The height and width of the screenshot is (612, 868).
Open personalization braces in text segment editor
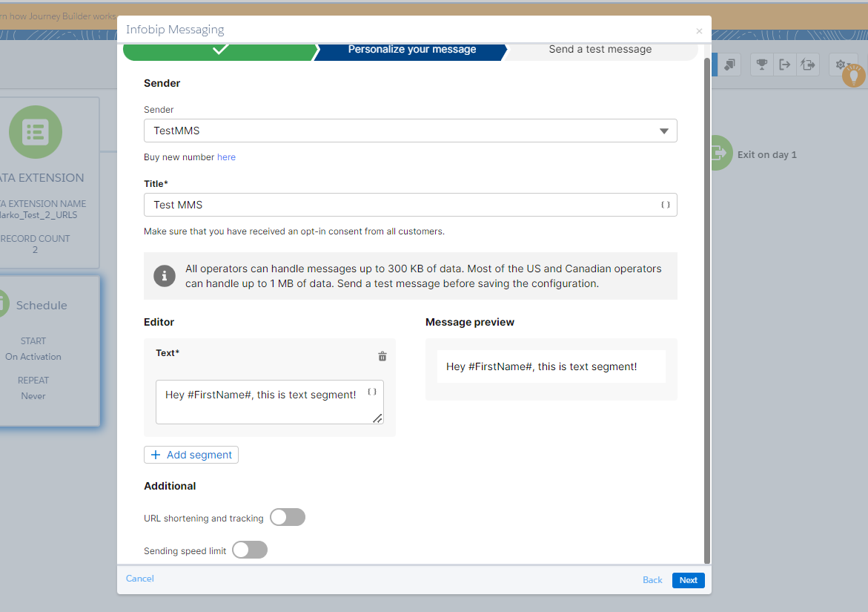pos(372,392)
